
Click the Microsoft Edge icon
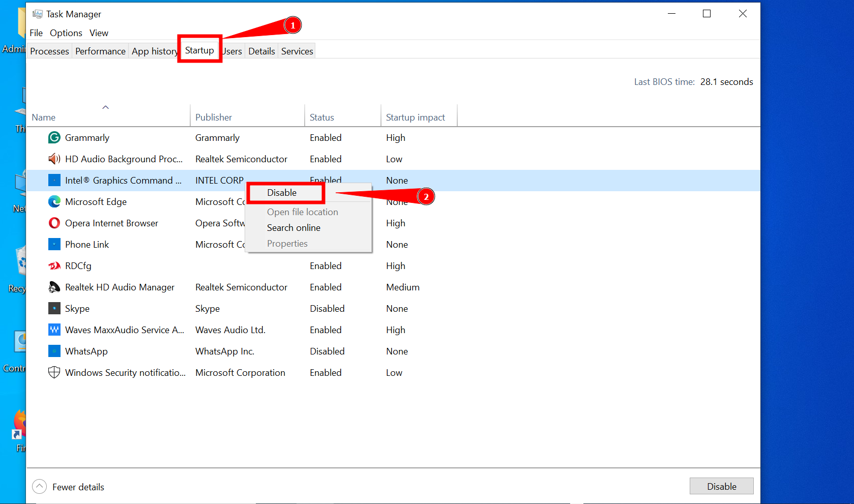pos(54,201)
